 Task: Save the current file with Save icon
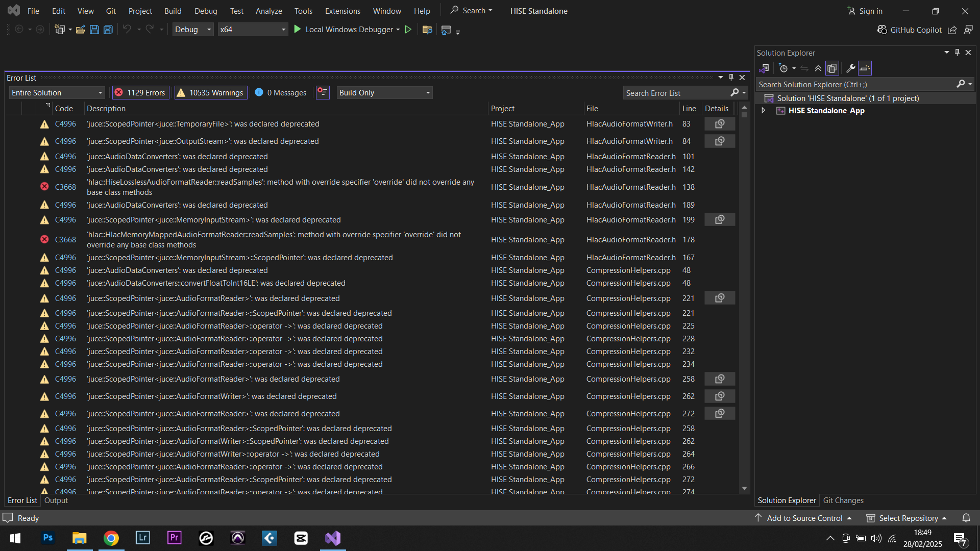tap(94, 30)
